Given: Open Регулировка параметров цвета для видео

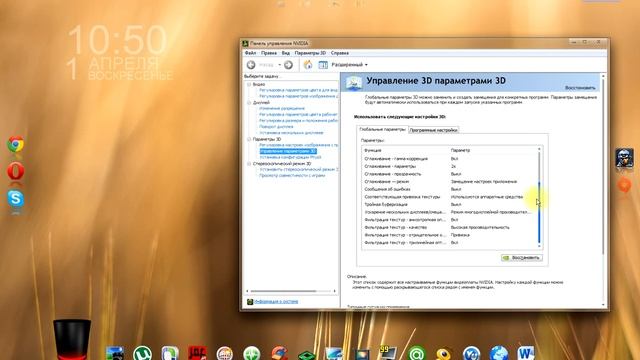Looking at the screenshot, I should pyautogui.click(x=299, y=90).
